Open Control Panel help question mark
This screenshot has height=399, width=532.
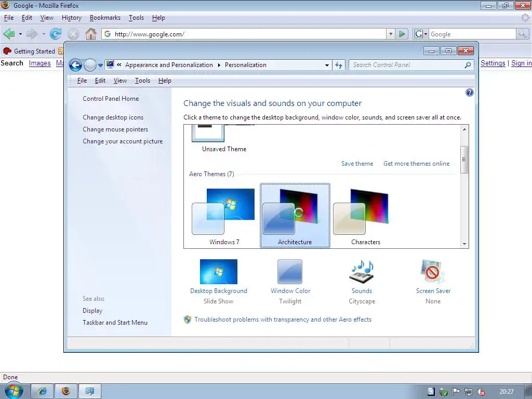[469, 92]
